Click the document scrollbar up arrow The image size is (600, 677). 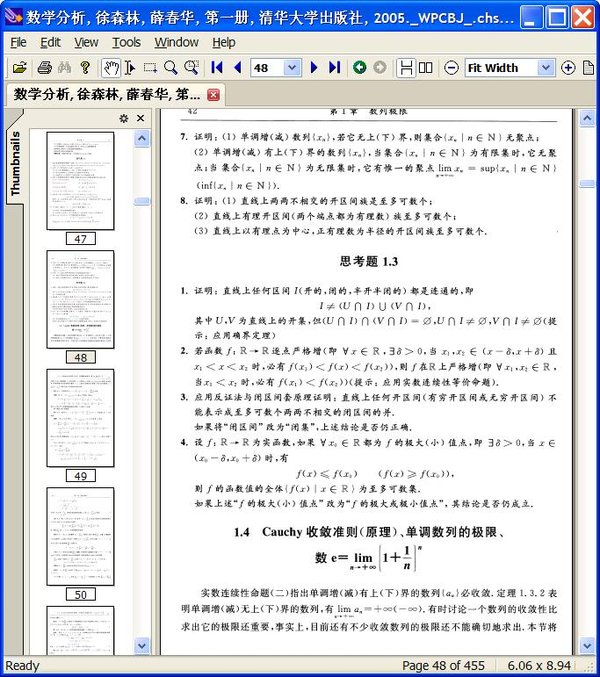(587, 117)
